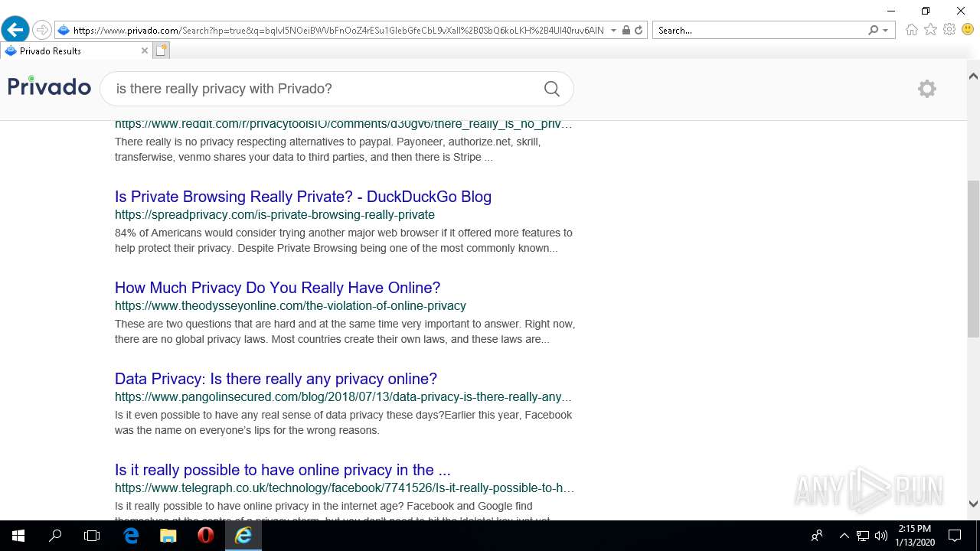This screenshot has width=980, height=551.
Task: Click the pangolinsecured.com URL text
Action: click(343, 397)
